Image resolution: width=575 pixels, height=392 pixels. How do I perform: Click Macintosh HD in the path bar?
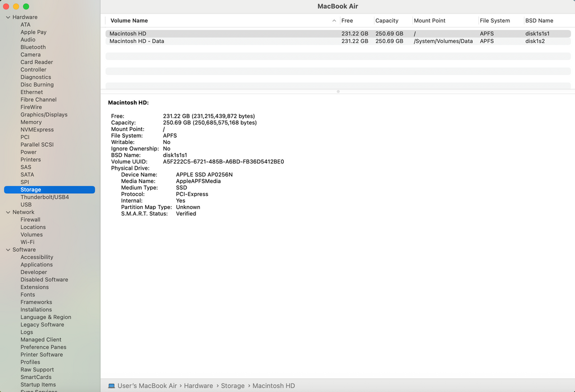coord(274,386)
